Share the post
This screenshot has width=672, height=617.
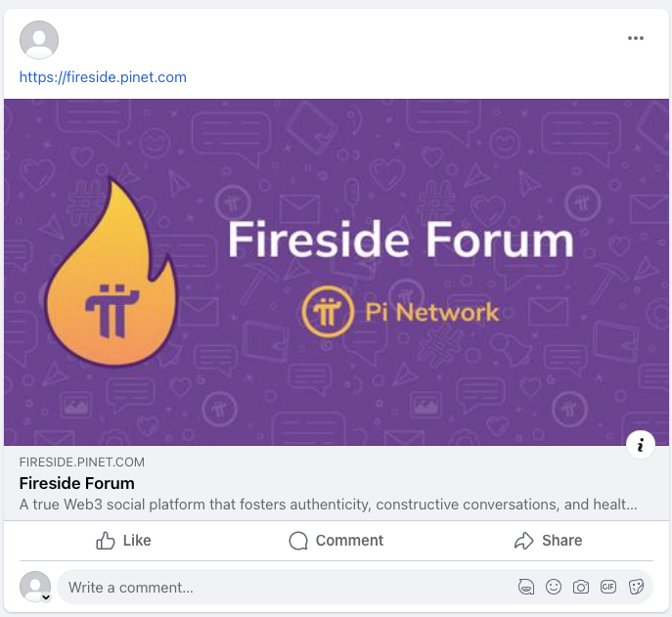click(548, 541)
